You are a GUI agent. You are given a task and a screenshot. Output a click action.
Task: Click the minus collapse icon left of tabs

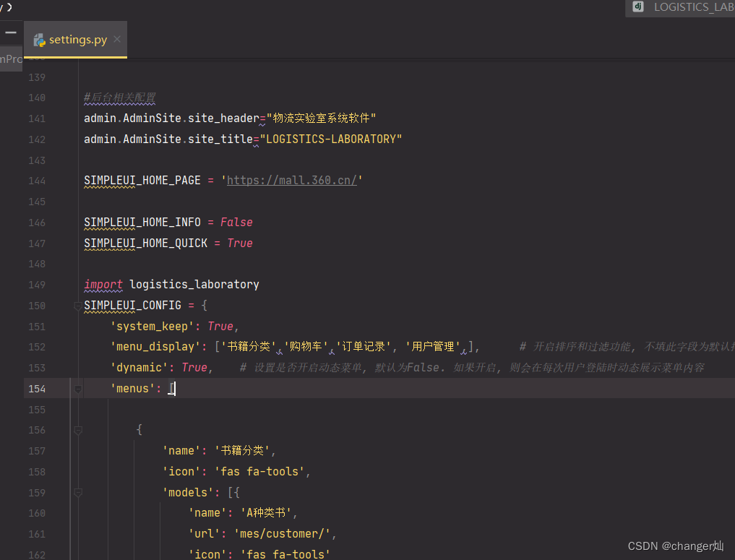[x=10, y=33]
